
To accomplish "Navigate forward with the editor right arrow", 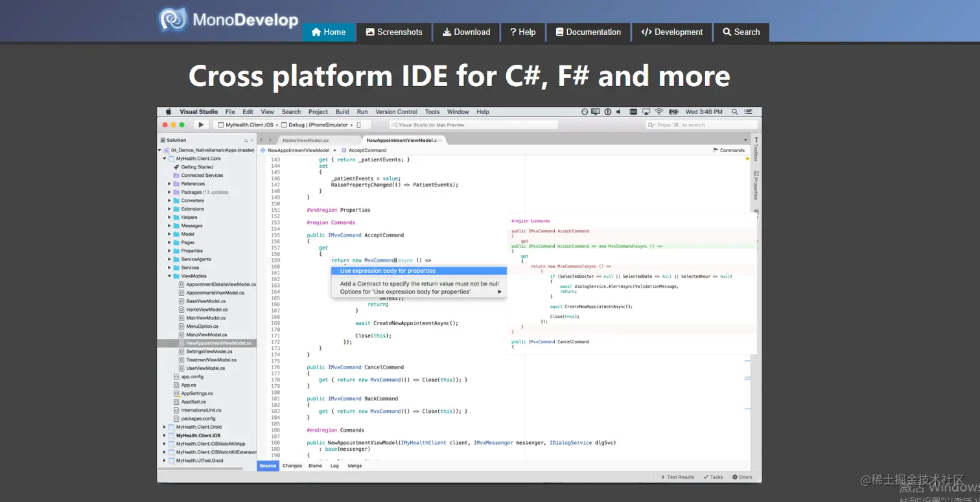I will pyautogui.click(x=270, y=140).
